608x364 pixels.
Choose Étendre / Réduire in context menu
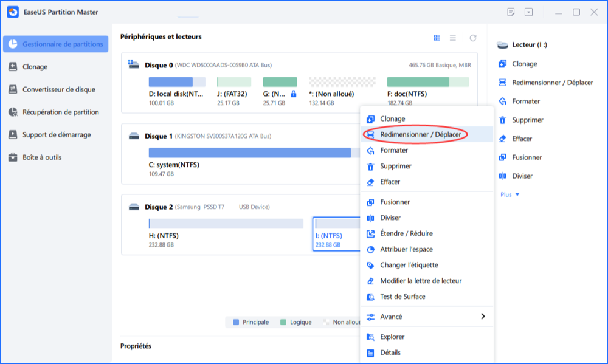tap(427, 233)
